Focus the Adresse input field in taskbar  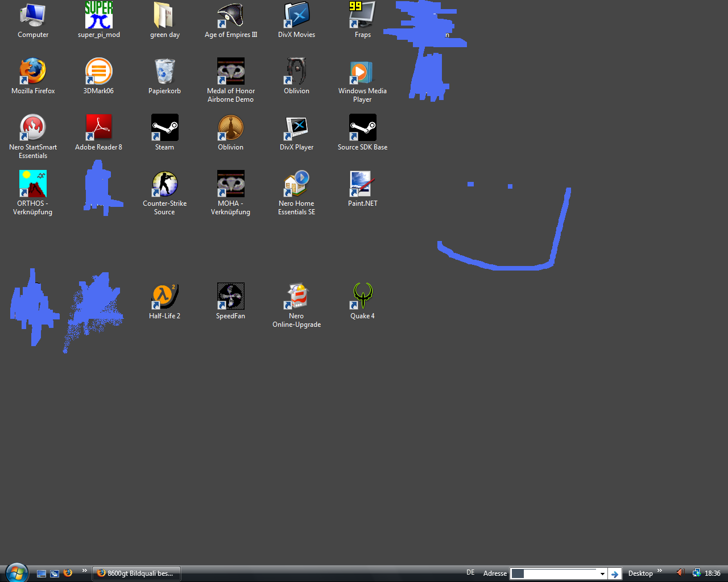coord(554,573)
